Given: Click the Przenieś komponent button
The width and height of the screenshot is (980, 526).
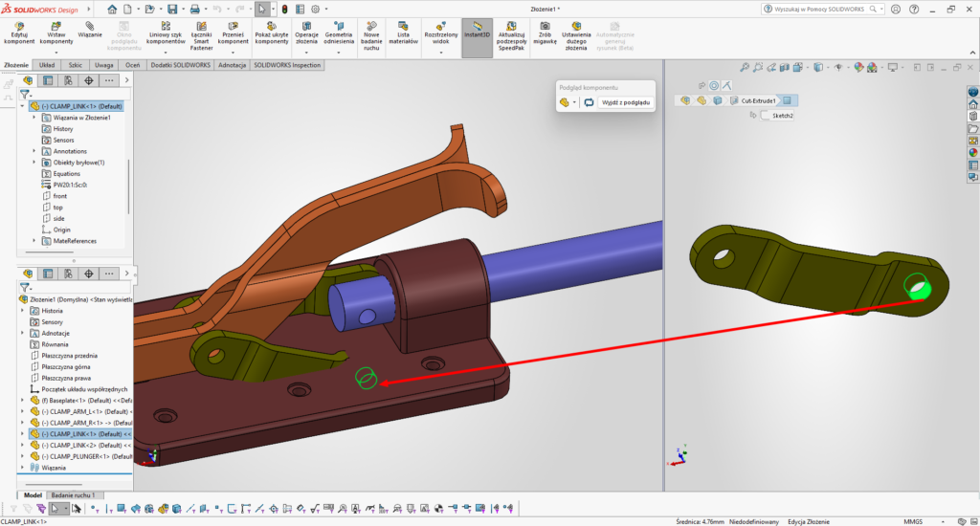Looking at the screenshot, I should coord(234,33).
